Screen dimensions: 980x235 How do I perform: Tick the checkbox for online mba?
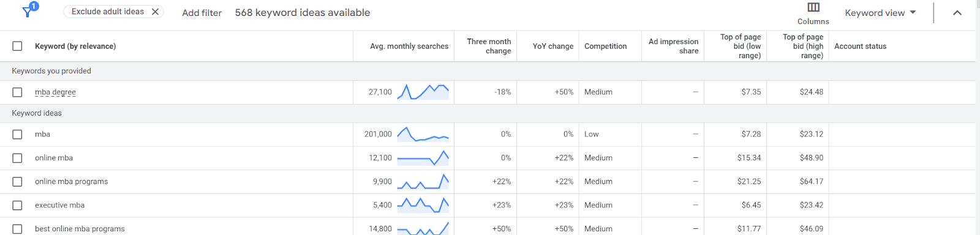pyautogui.click(x=17, y=158)
